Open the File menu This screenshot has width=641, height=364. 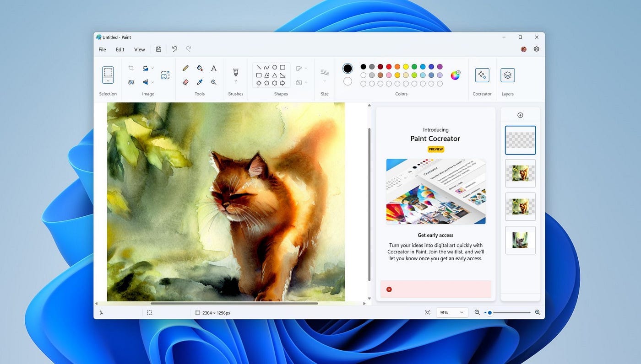[102, 49]
